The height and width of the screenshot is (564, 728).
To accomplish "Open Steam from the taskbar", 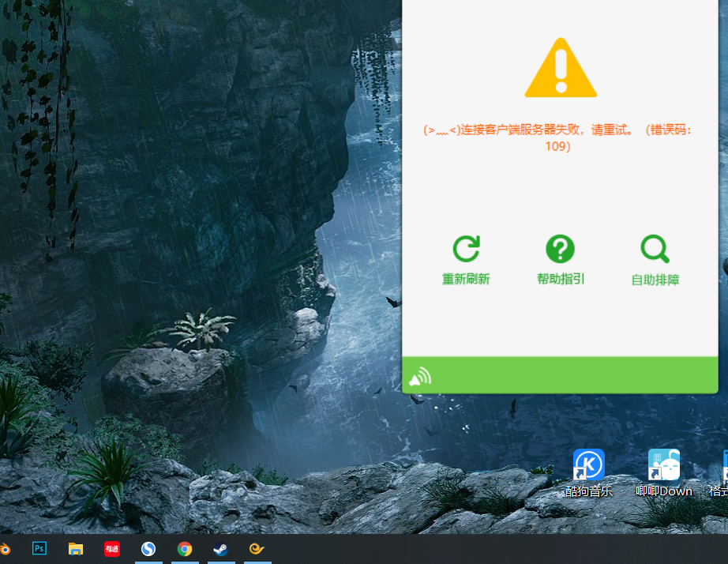I will click(220, 548).
